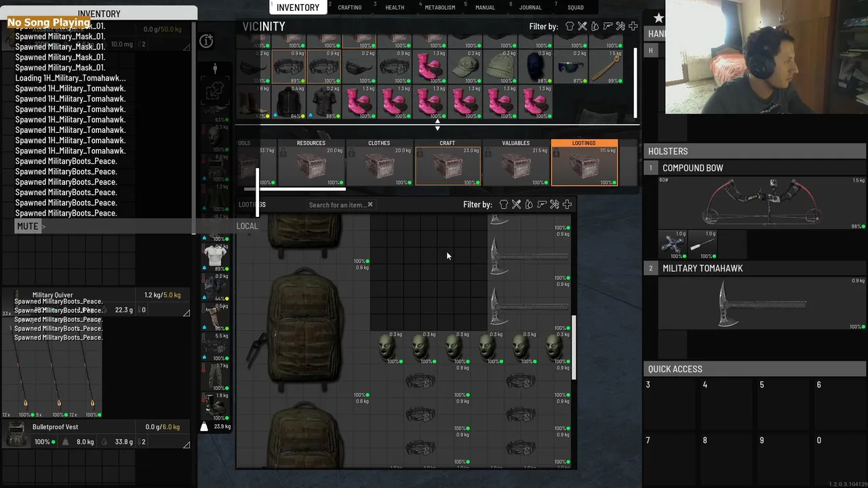The image size is (868, 488).
Task: Select the green baseball cap in Vicinity
Action: pos(465,67)
